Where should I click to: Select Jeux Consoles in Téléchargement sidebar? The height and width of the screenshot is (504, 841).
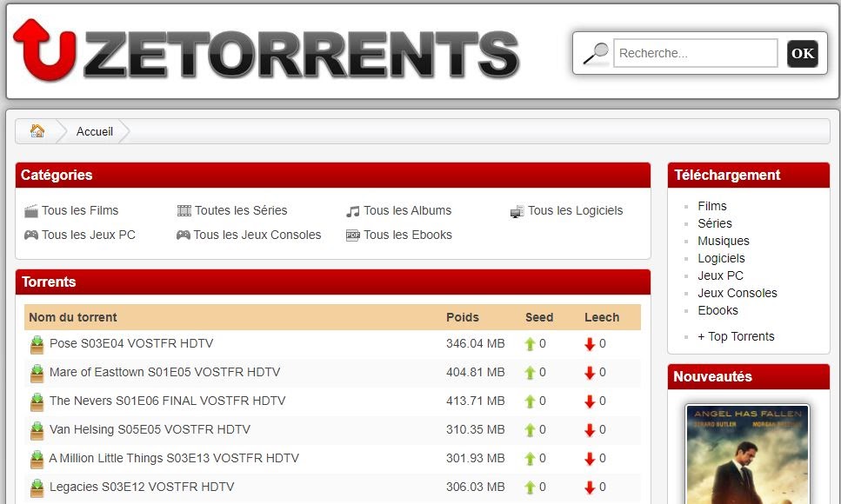[738, 294]
